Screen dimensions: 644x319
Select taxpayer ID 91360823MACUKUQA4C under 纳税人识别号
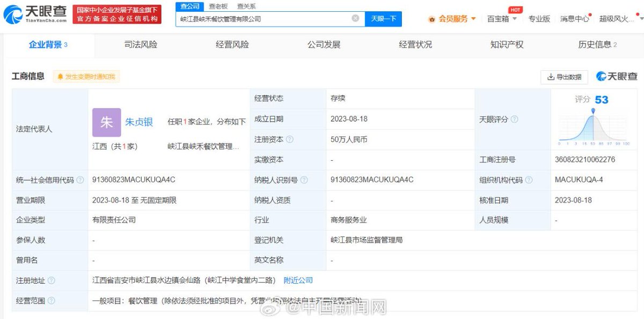tap(372, 180)
